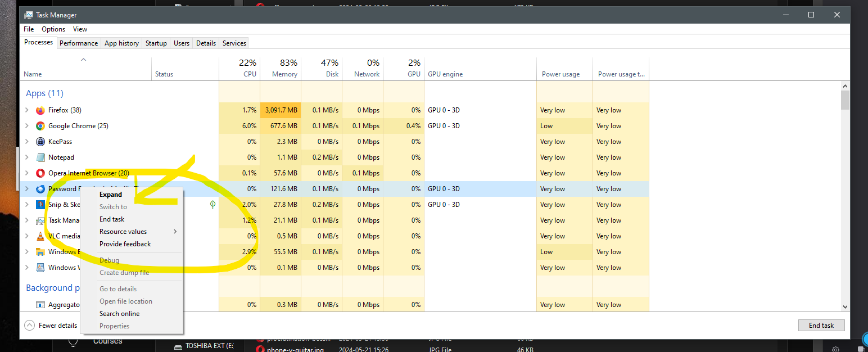The width and height of the screenshot is (868, 352).
Task: Switch to the Details tab
Action: (x=206, y=43)
